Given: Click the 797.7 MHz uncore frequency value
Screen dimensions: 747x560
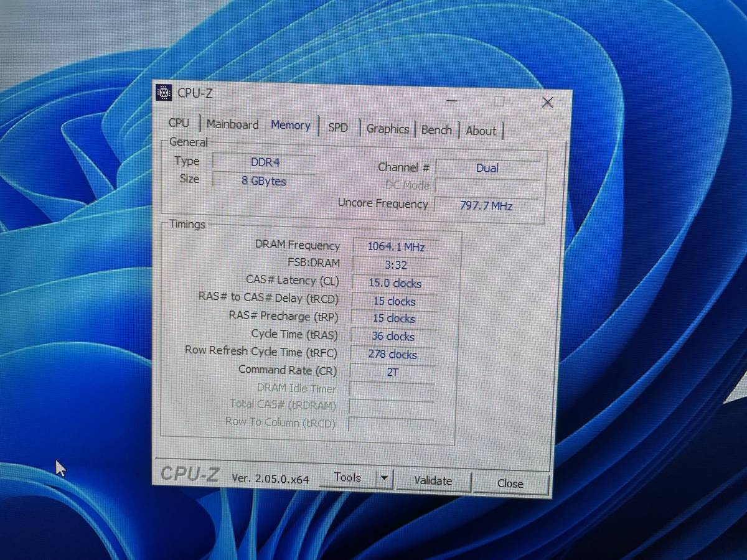Looking at the screenshot, I should 486,205.
